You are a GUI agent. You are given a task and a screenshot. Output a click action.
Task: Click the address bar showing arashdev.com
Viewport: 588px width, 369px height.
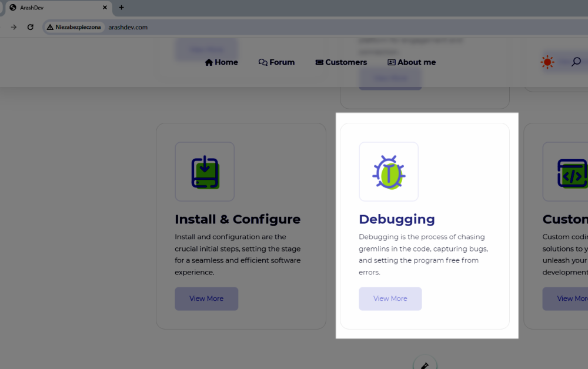click(294, 27)
